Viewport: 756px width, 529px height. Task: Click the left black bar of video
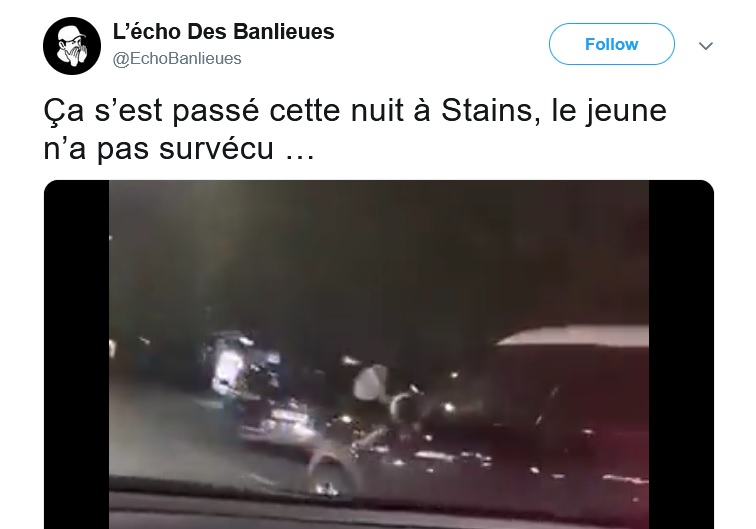pyautogui.click(x=77, y=354)
